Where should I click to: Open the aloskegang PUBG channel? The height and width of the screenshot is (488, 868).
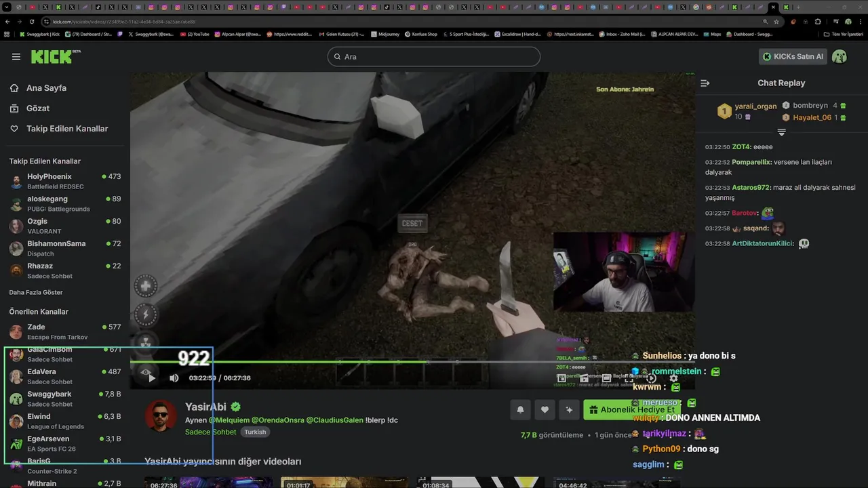(x=65, y=203)
